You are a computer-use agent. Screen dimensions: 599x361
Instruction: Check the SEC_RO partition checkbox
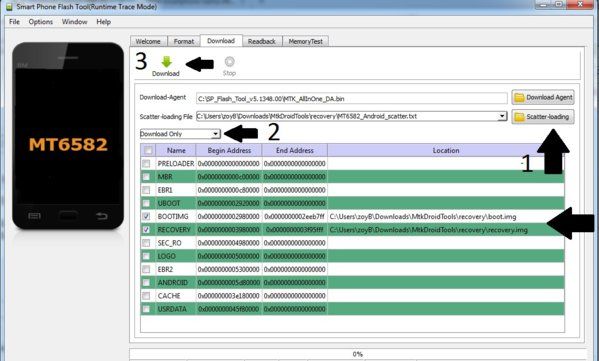(146, 243)
